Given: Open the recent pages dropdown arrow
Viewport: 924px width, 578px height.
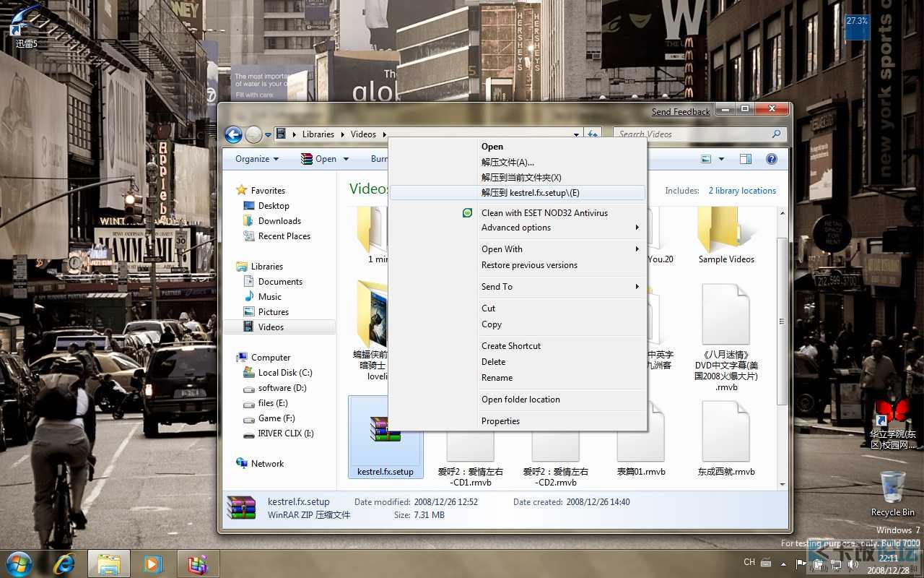Looking at the screenshot, I should point(268,135).
